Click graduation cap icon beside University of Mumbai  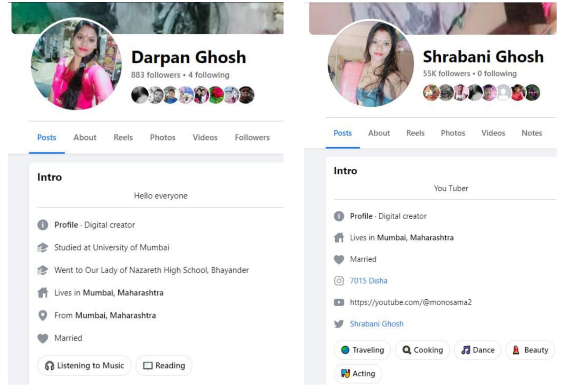43,248
